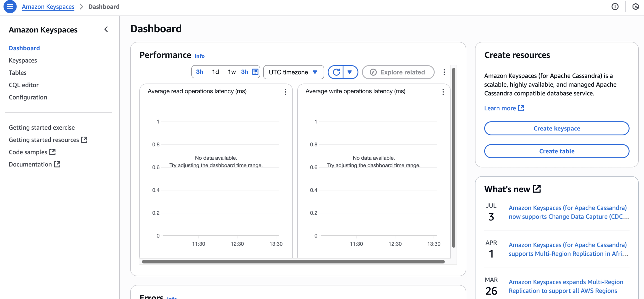Open write latency widget options menu
Screen dimensions: 644x299
click(443, 92)
